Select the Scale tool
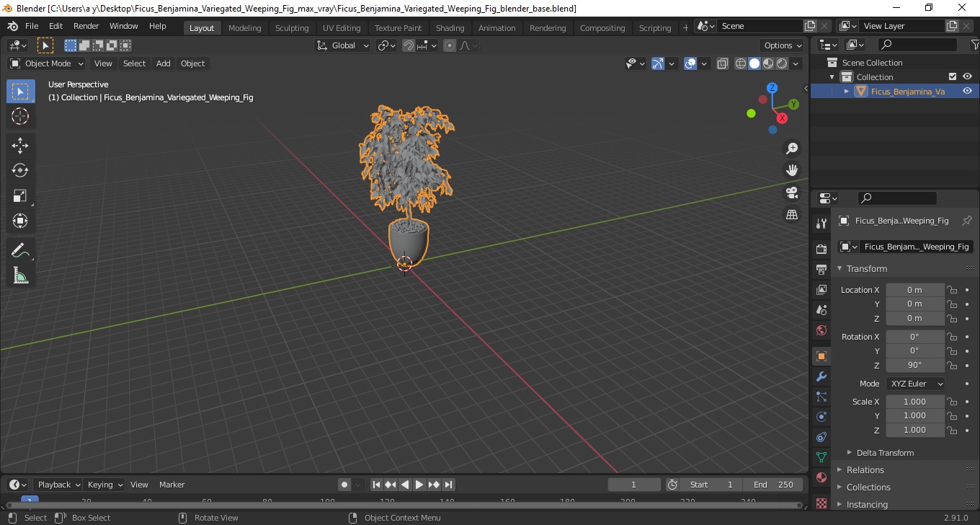The width and height of the screenshot is (980, 525). click(x=20, y=195)
